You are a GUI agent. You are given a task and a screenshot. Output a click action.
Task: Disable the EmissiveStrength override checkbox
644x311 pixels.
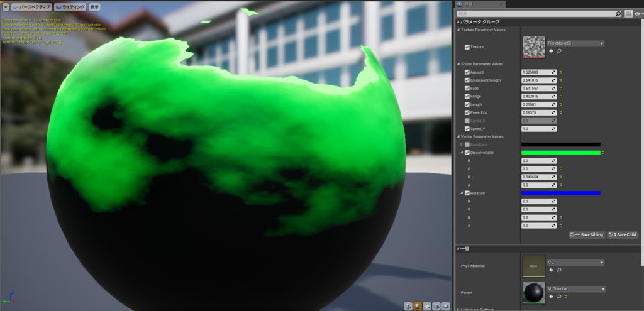point(467,80)
